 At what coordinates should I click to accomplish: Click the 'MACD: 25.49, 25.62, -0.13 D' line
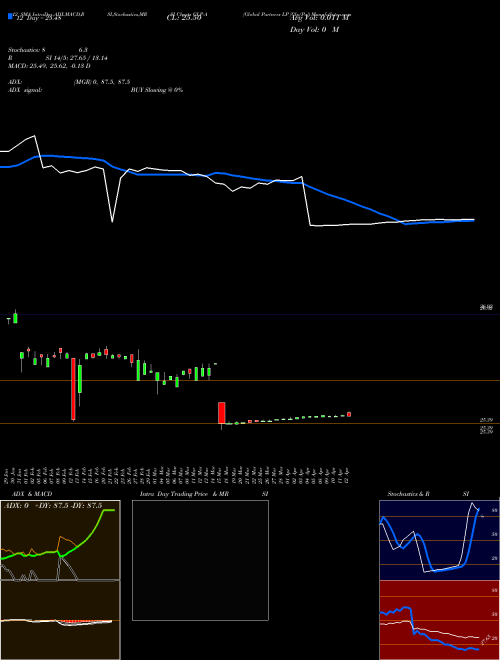click(49, 66)
